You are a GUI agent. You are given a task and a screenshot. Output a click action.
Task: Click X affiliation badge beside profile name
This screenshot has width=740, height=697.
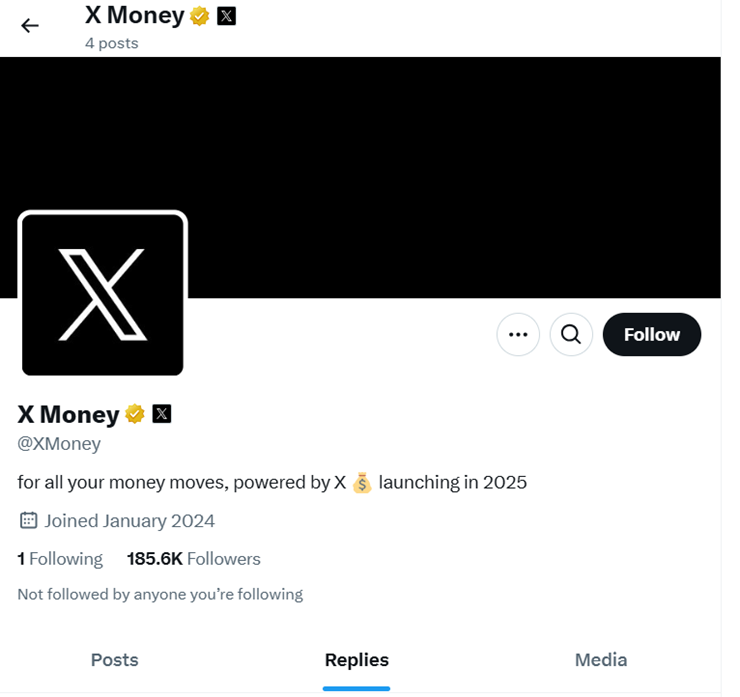click(162, 414)
